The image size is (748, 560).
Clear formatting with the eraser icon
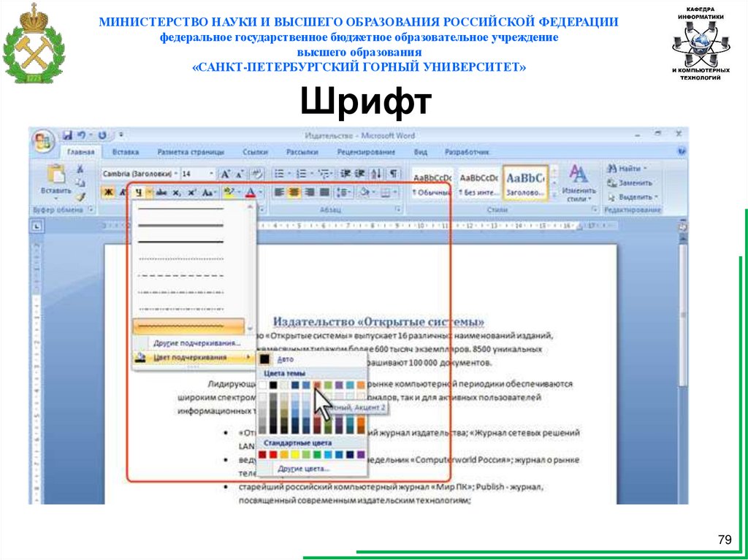click(256, 174)
